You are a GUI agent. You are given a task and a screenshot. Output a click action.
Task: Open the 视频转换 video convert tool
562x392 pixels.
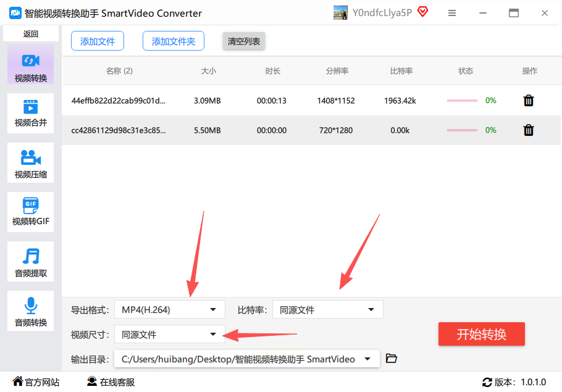[30, 64]
